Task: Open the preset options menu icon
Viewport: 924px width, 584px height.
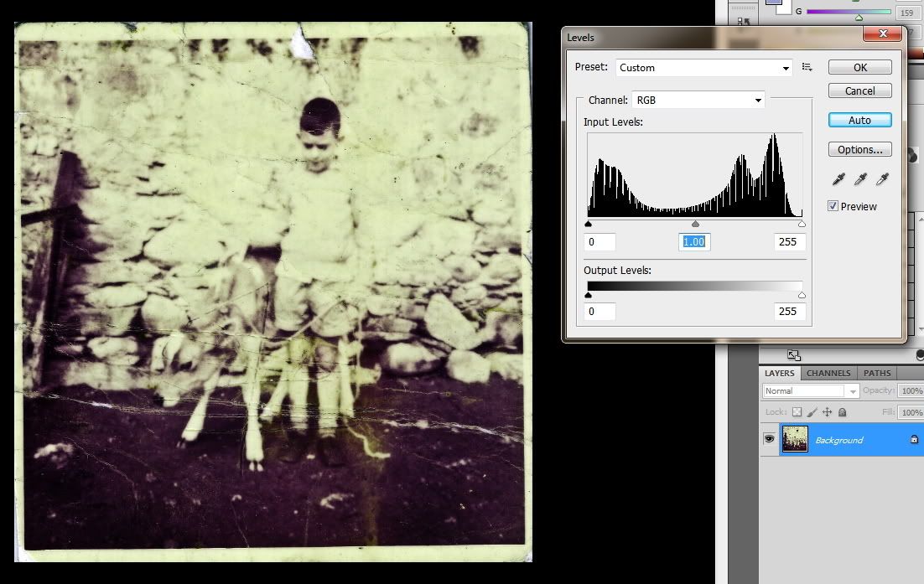Action: point(807,68)
